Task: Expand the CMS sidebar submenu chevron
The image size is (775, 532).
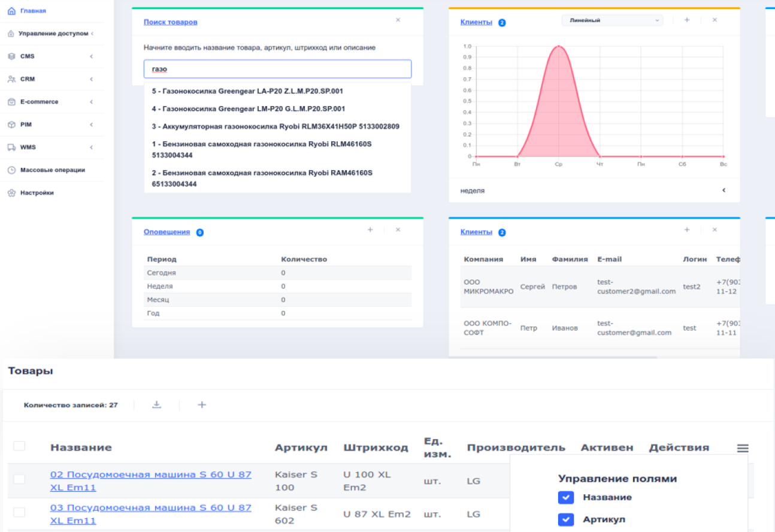Action: [92, 56]
